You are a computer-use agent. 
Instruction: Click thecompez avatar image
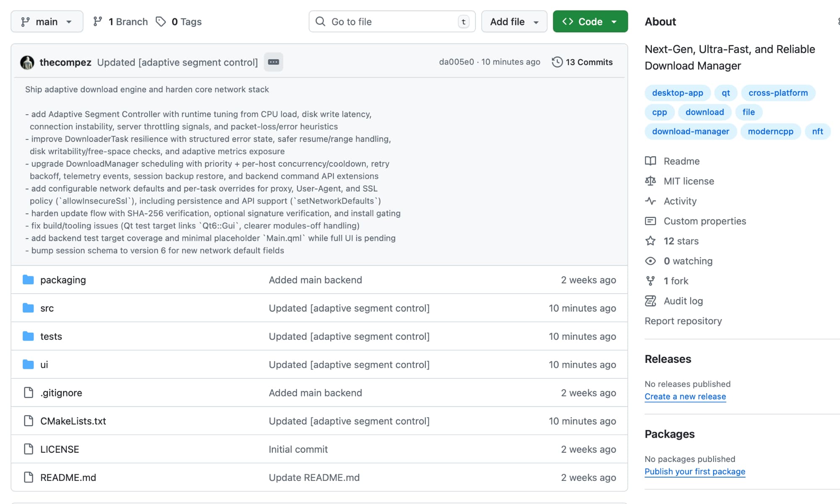27,62
